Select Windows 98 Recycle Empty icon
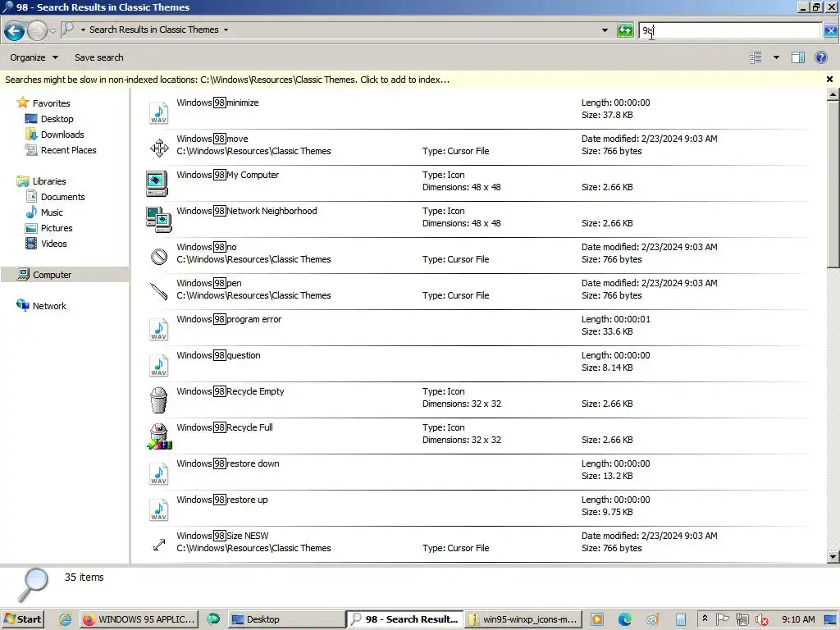The height and width of the screenshot is (630, 840). pos(158,400)
